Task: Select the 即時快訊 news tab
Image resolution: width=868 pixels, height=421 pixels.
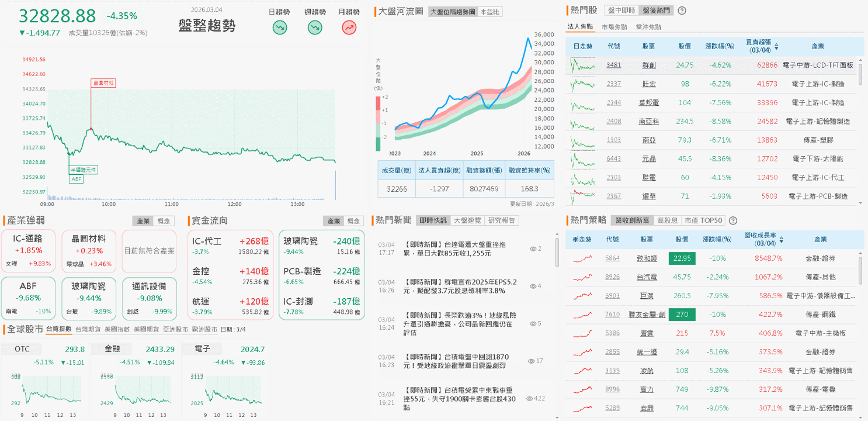Action: point(433,220)
